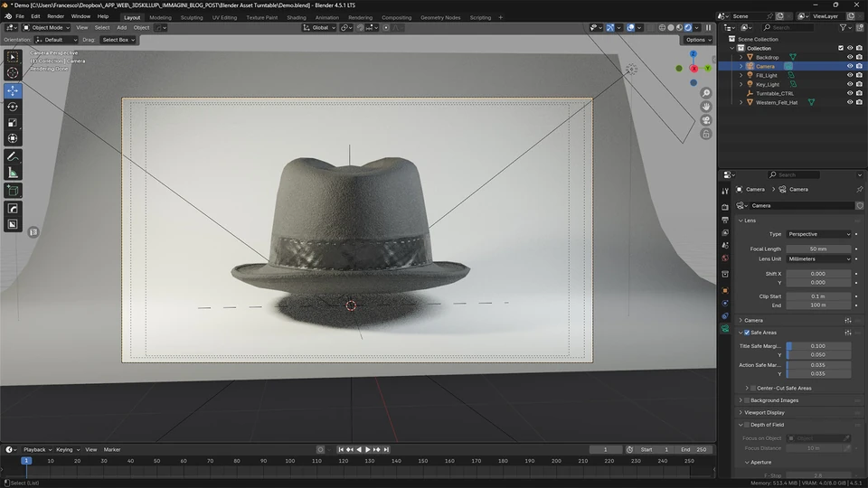Play animation forward
868x488 pixels.
tap(368, 450)
